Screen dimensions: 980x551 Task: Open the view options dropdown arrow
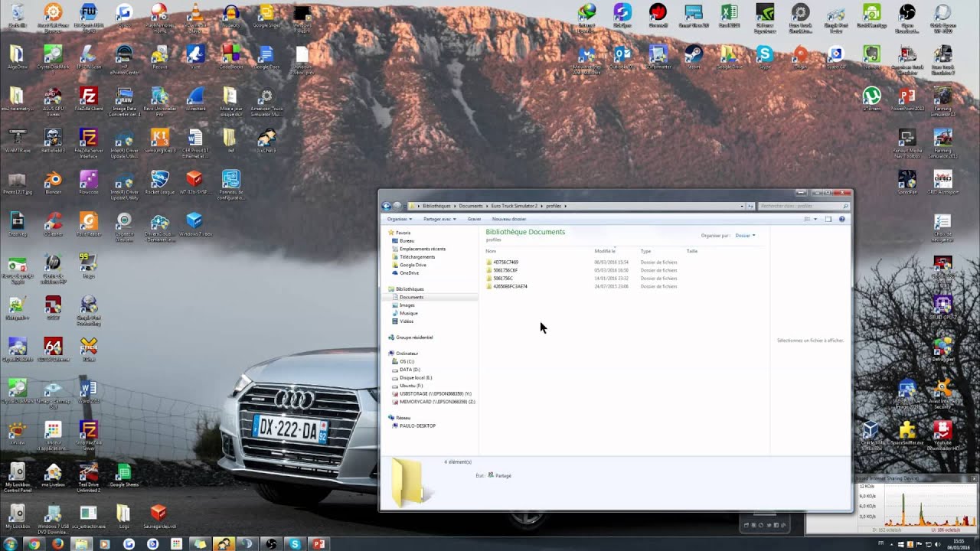coord(815,219)
